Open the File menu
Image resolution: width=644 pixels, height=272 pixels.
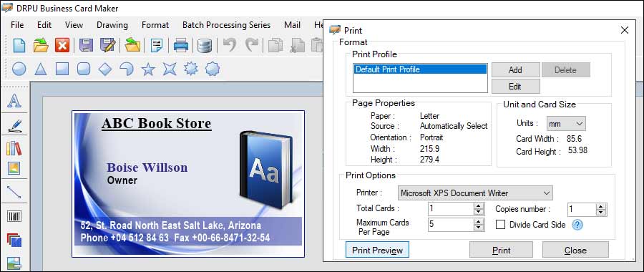[17, 25]
